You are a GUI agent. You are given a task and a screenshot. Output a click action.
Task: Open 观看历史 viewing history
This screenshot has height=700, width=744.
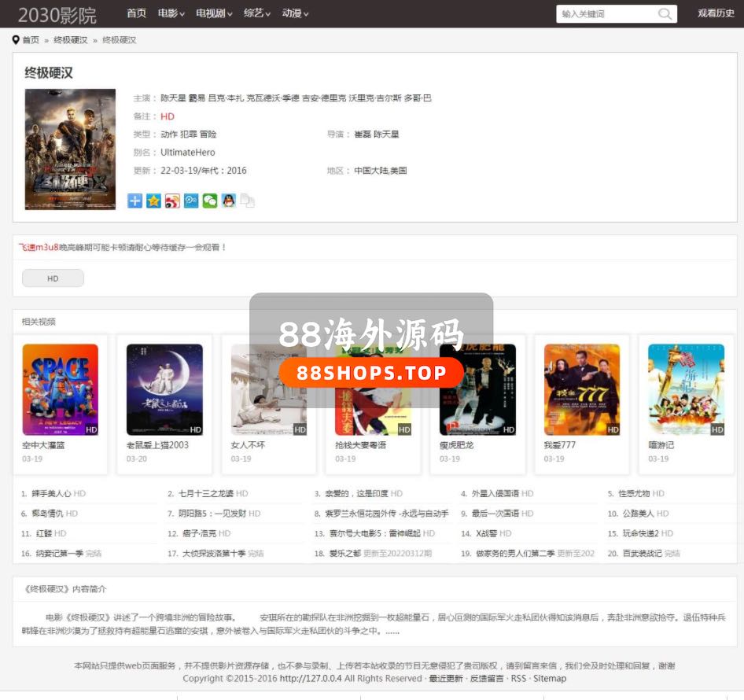tap(716, 13)
